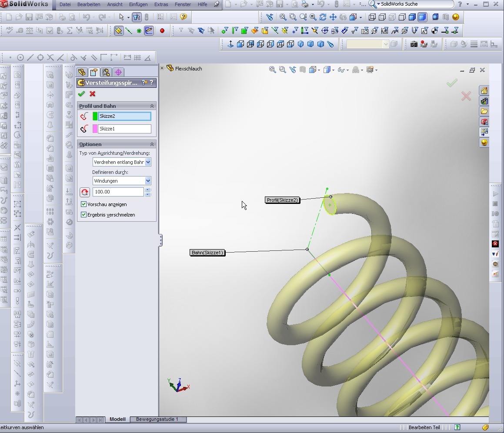Open hide/show items glasses dropdown
The height and width of the screenshot is (433, 504).
347,70
